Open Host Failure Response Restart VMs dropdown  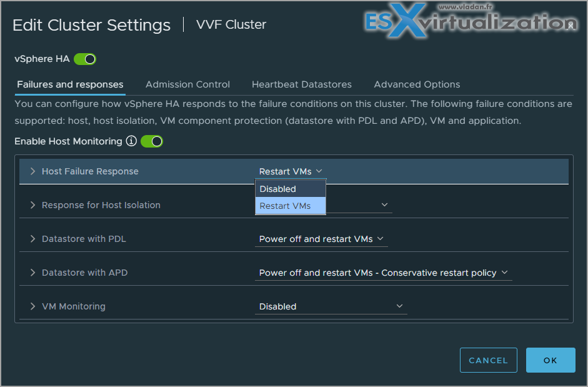pos(291,171)
